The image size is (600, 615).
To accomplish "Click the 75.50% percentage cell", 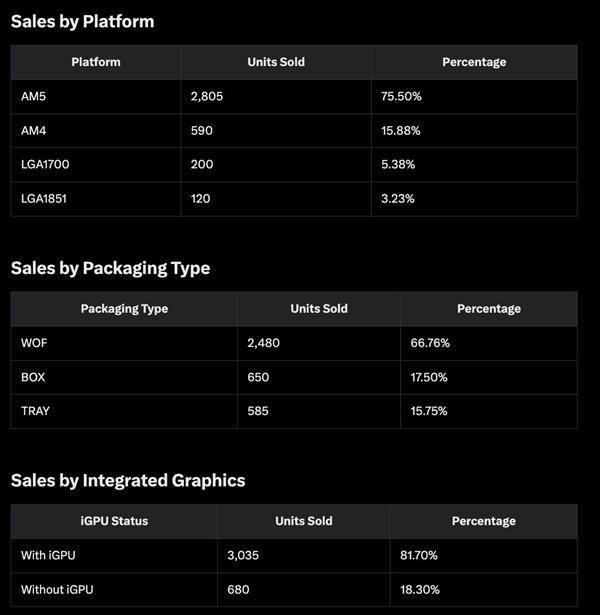I will click(x=401, y=96).
